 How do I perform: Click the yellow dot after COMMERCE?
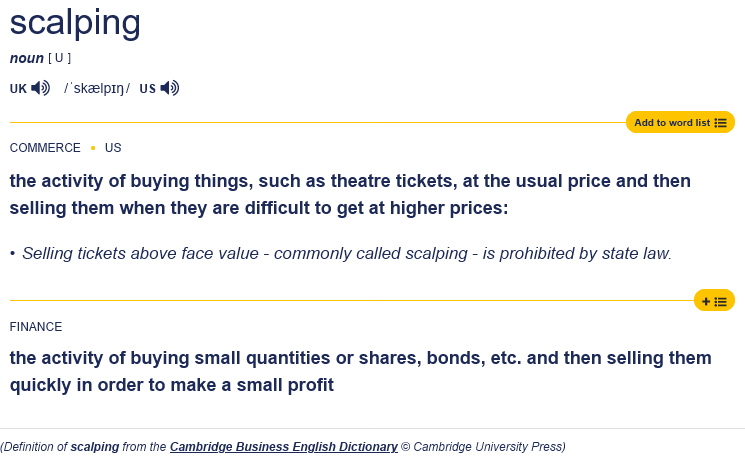(x=93, y=148)
